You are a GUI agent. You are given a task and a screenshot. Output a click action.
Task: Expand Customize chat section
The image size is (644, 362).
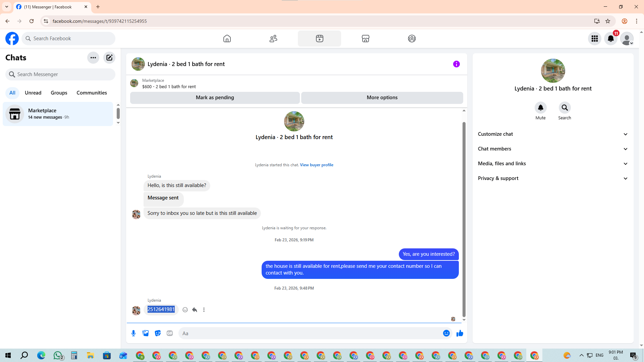[x=553, y=134]
